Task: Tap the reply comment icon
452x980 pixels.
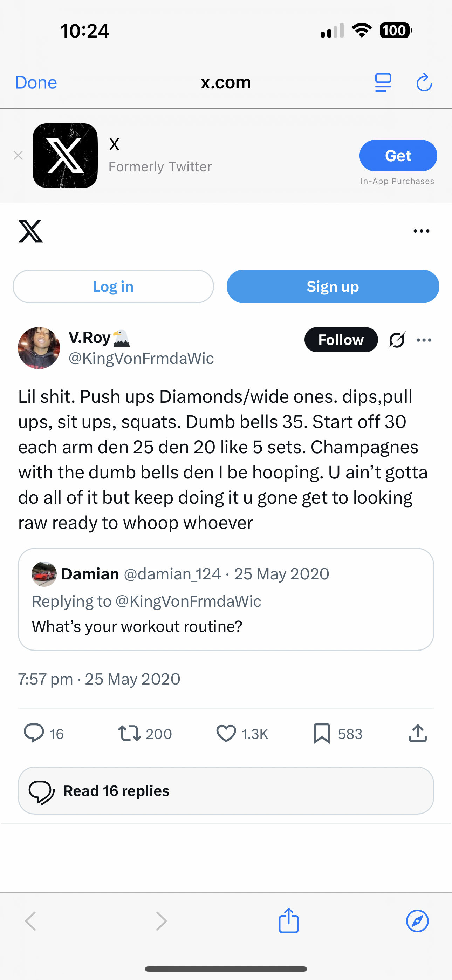Action: point(34,733)
